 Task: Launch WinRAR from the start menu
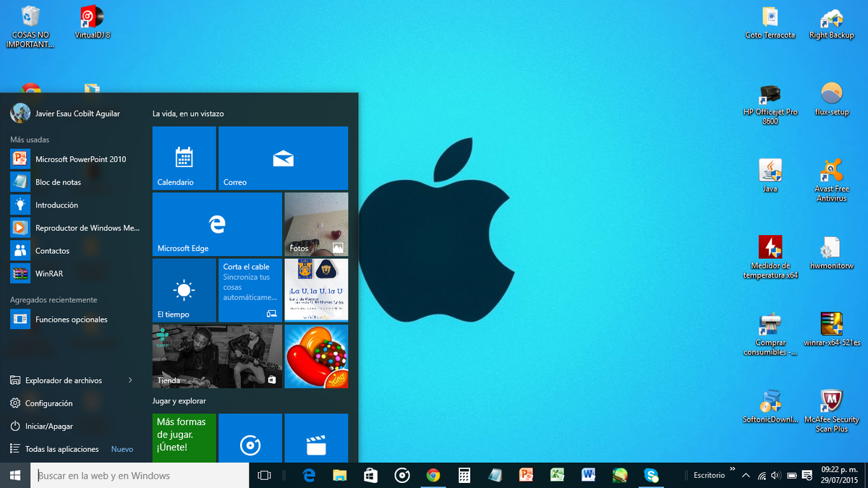(x=75, y=274)
